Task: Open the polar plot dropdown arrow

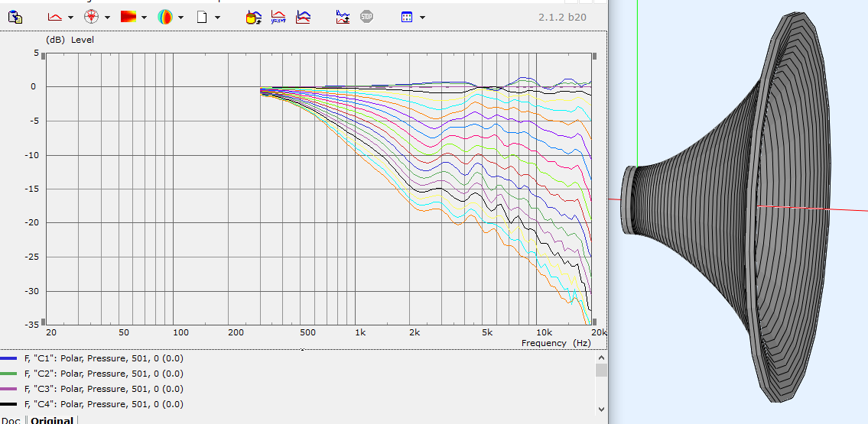Action: [x=107, y=18]
